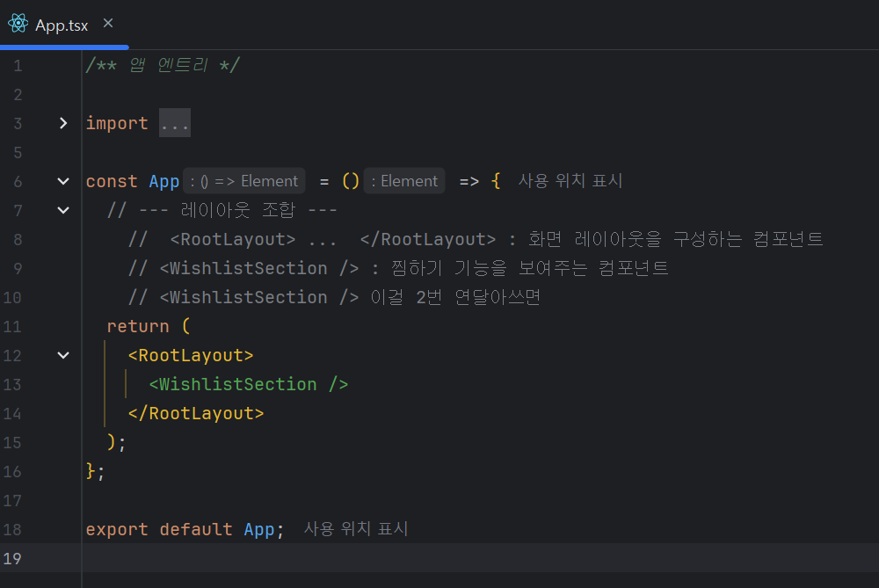Image resolution: width=879 pixels, height=588 pixels.
Task: Click the usage hint beside const App
Action: [x=570, y=180]
